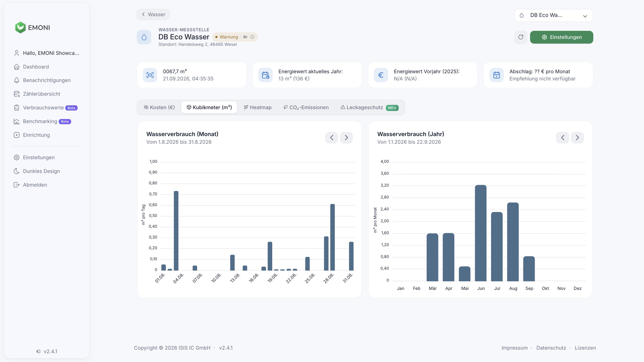Click the calendar icon on aktuelles Jahr card
Image resolution: width=644 pixels, height=362 pixels.
(x=266, y=75)
